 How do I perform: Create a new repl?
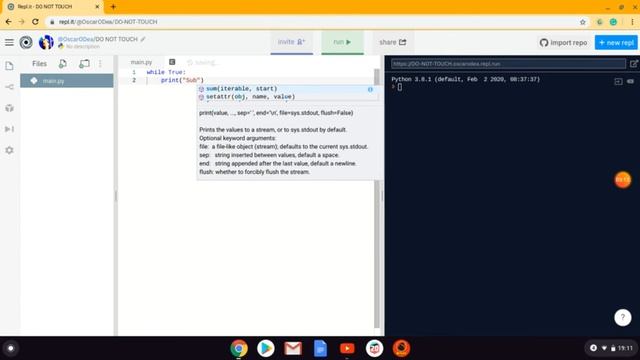[616, 42]
